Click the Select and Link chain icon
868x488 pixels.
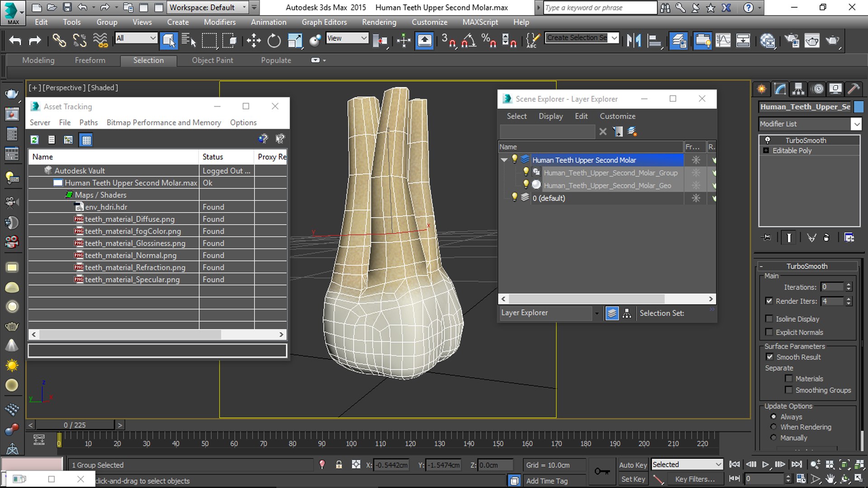point(59,41)
